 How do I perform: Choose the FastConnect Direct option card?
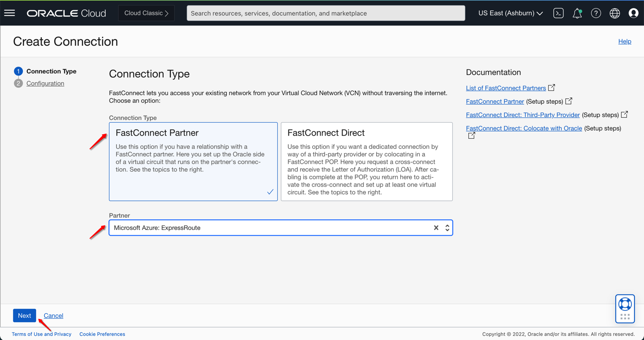coord(366,161)
